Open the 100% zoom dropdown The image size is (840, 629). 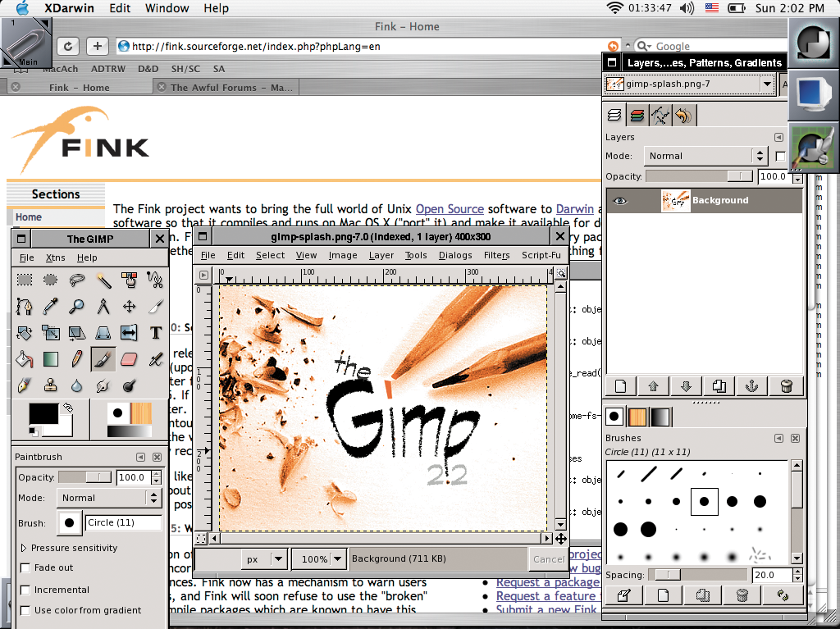(319, 558)
